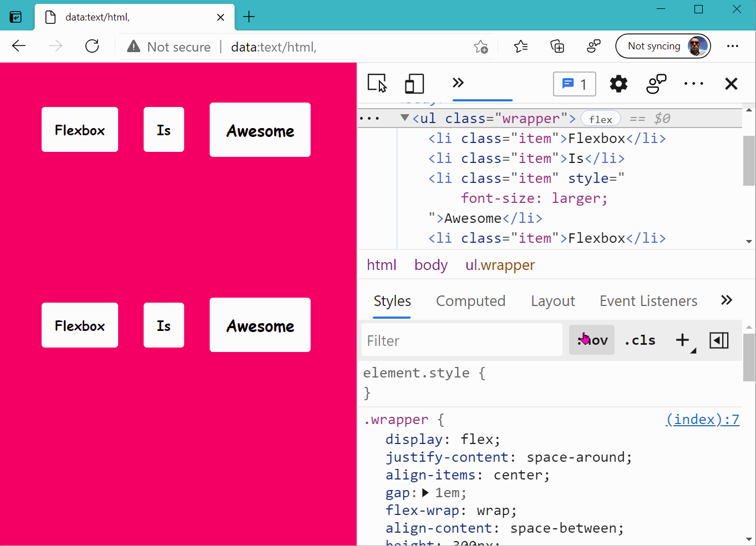Close the DevTools panel
This screenshot has height=546, width=756.
point(731,84)
